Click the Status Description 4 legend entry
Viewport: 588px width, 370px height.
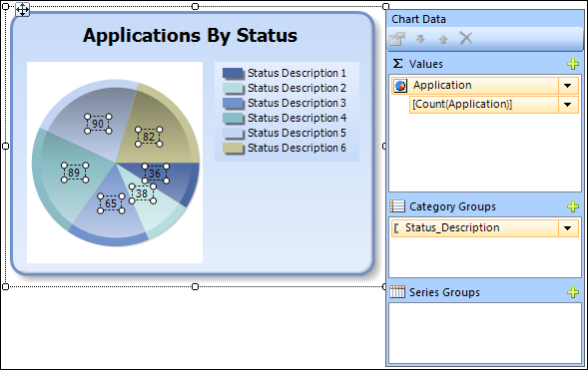tap(285, 118)
